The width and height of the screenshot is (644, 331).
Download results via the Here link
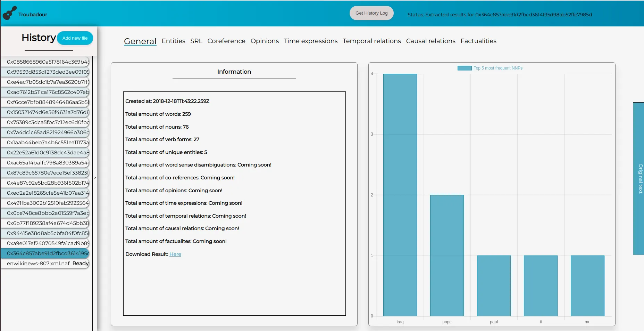point(175,254)
